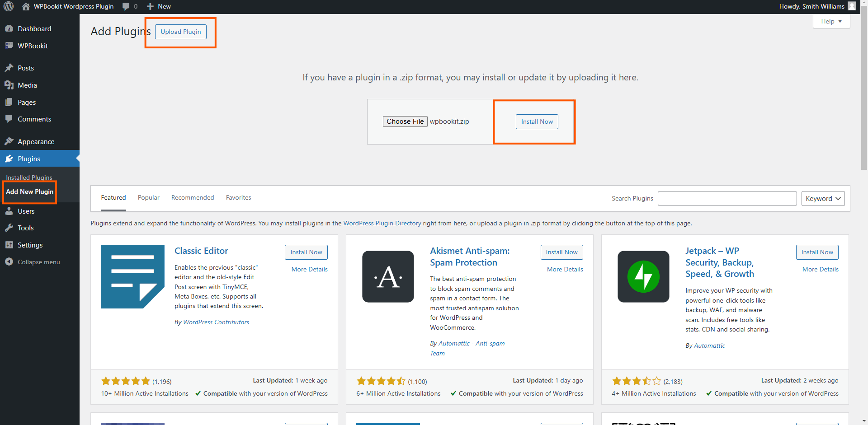
Task: Click the WordPress logo in admin bar
Action: (9, 6)
